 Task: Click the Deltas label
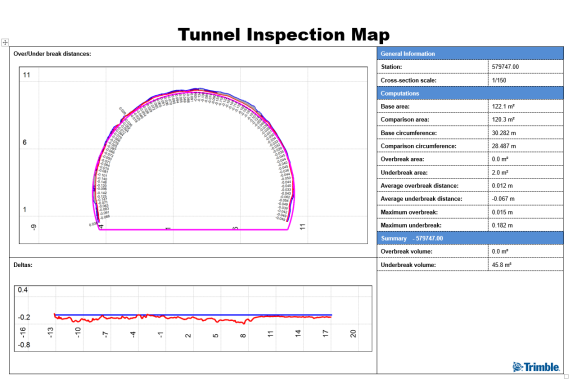[x=23, y=265]
